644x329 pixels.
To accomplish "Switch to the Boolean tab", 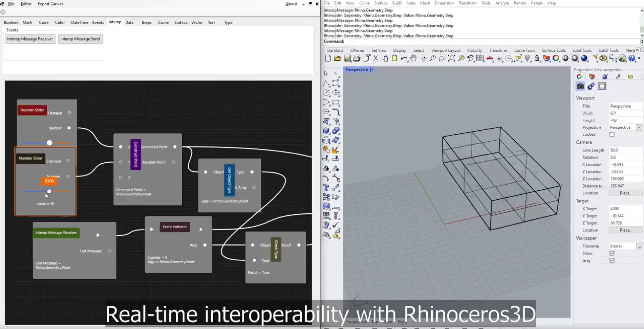I will tap(11, 23).
